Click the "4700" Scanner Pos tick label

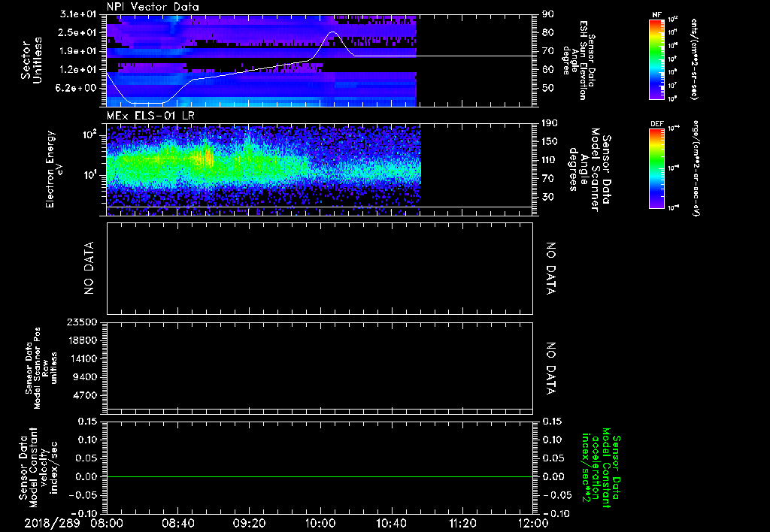coord(86,395)
